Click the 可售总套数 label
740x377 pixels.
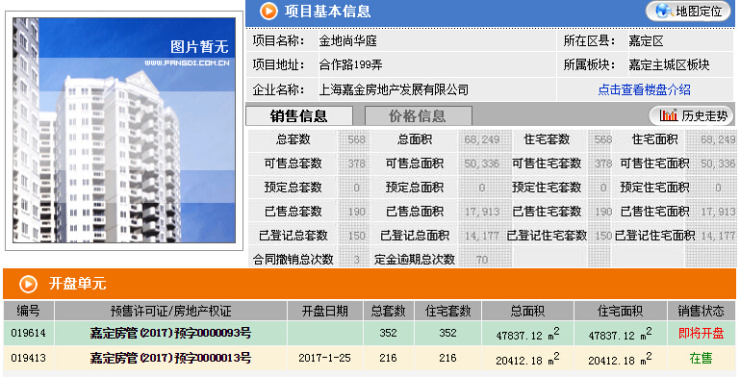[293, 164]
